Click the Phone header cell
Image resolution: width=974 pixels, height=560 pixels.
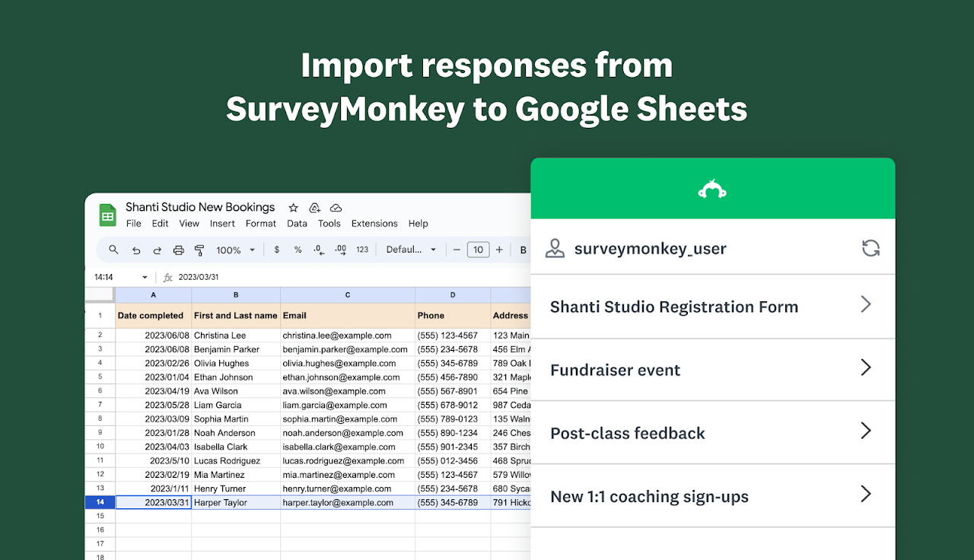[x=453, y=316]
